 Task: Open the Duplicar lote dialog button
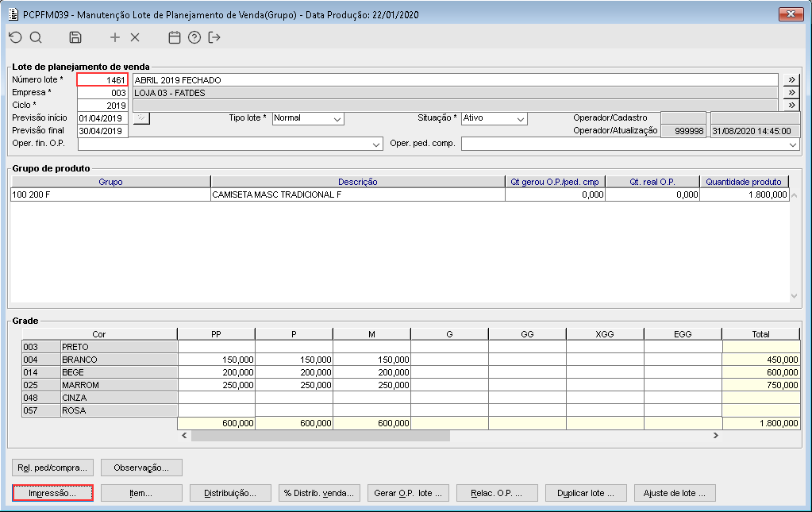[x=587, y=493]
